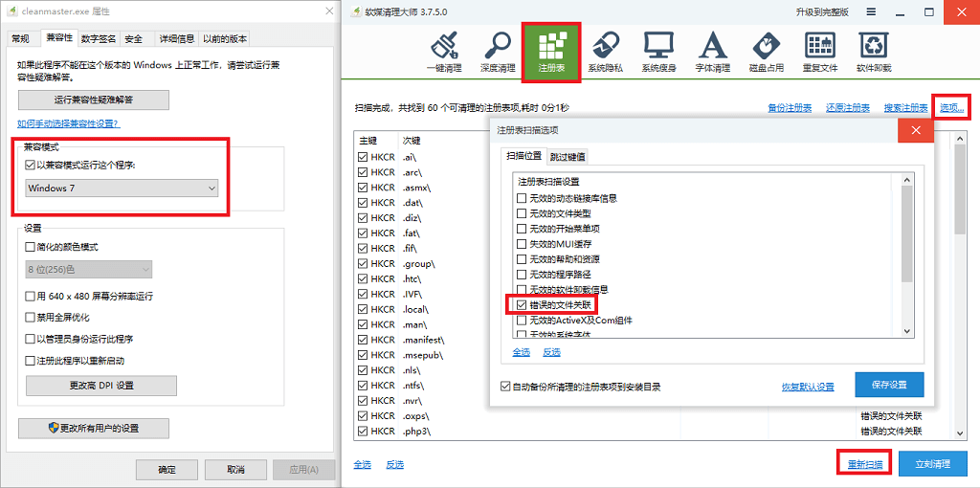Open 如何手动选择兼容性设置 help link
Viewport: 980px width, 488px height.
pyautogui.click(x=69, y=123)
